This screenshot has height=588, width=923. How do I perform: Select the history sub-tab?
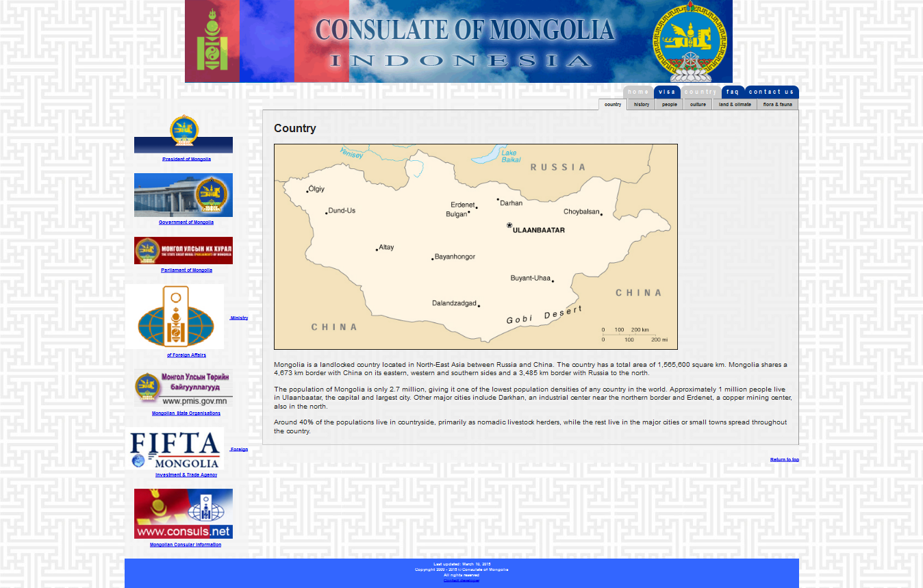(x=642, y=105)
